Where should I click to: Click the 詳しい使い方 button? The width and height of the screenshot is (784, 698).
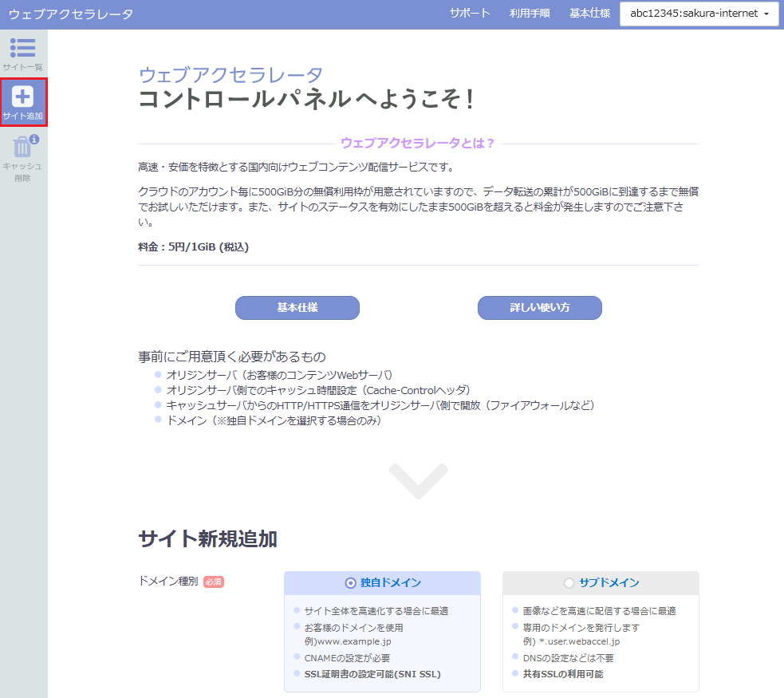pos(539,308)
